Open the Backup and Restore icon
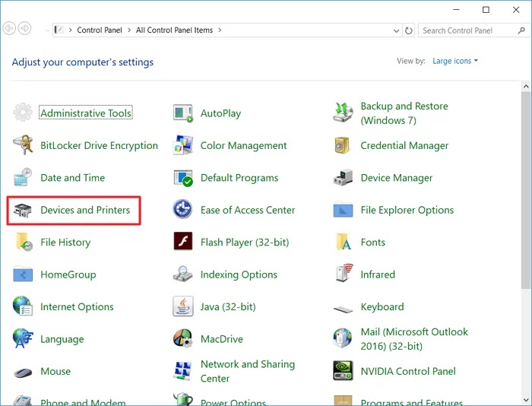The height and width of the screenshot is (406, 532). (x=343, y=113)
